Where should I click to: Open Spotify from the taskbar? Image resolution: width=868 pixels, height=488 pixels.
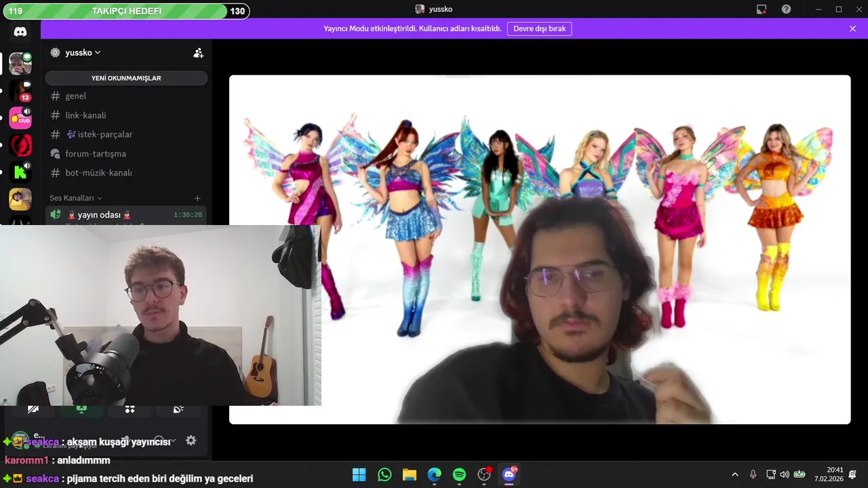click(459, 474)
